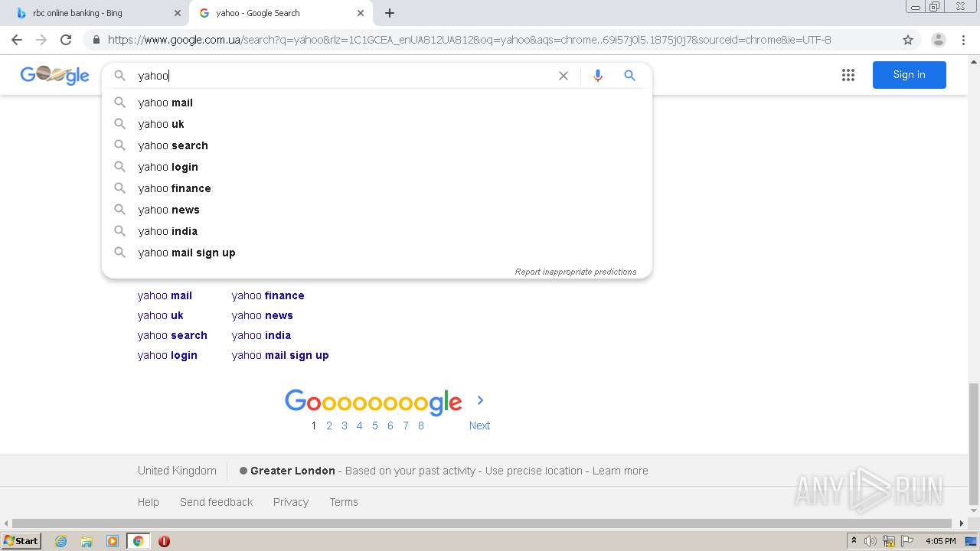The image size is (980, 551).
Task: Close the rbc online banking Bing tab
Action: pyautogui.click(x=178, y=13)
